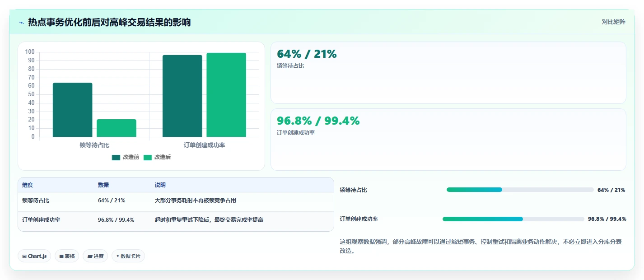Click the Chart.js tag chip
This screenshot has height=280, width=644.
[35, 256]
